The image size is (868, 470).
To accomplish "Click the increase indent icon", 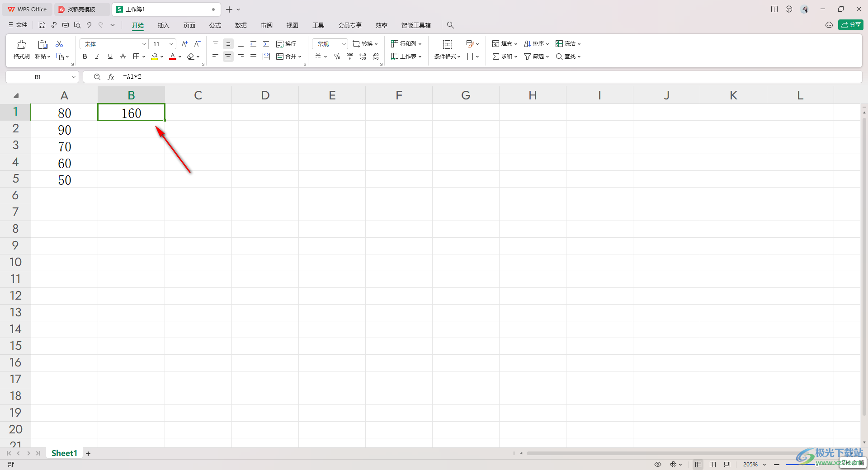I will coord(266,44).
